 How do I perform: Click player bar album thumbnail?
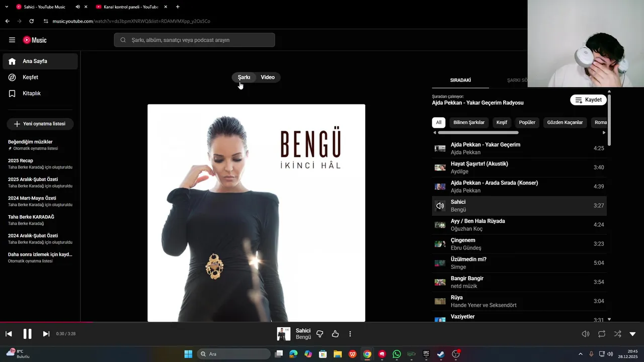(284, 334)
